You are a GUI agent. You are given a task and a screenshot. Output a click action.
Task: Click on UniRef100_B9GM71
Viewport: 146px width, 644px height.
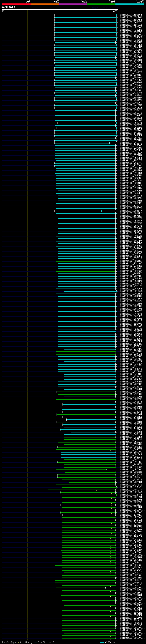(131, 55)
